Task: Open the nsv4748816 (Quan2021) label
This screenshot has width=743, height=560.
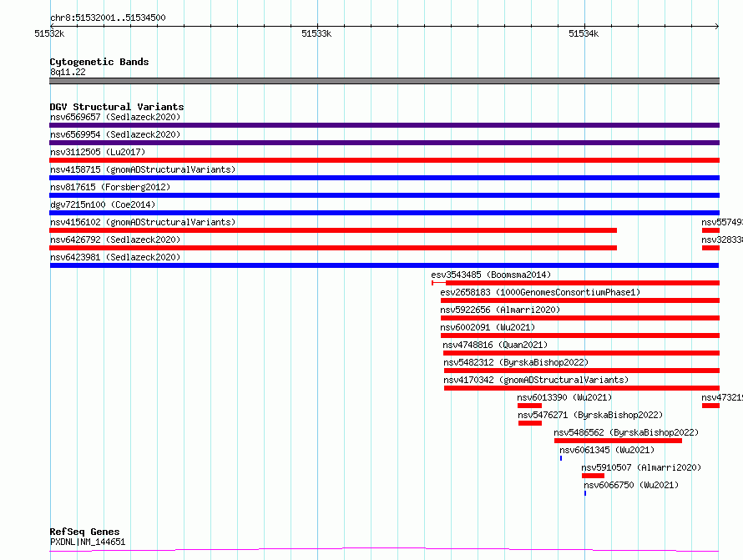Action: click(x=495, y=345)
